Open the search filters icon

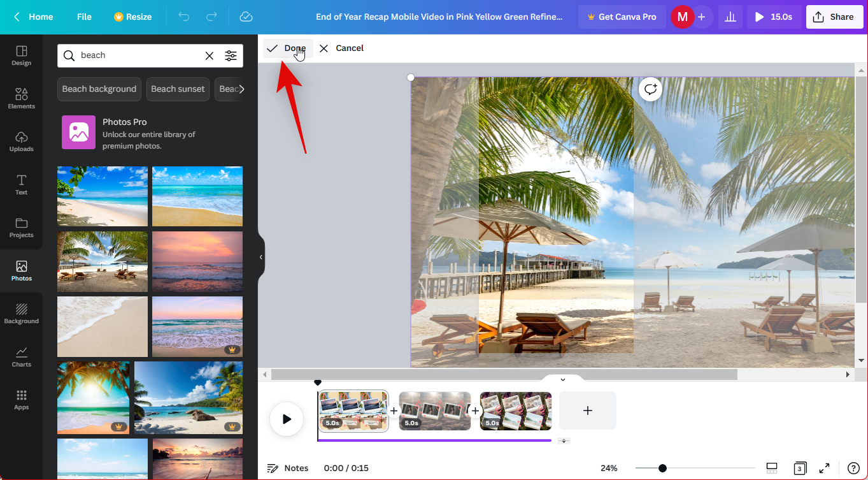click(x=231, y=55)
